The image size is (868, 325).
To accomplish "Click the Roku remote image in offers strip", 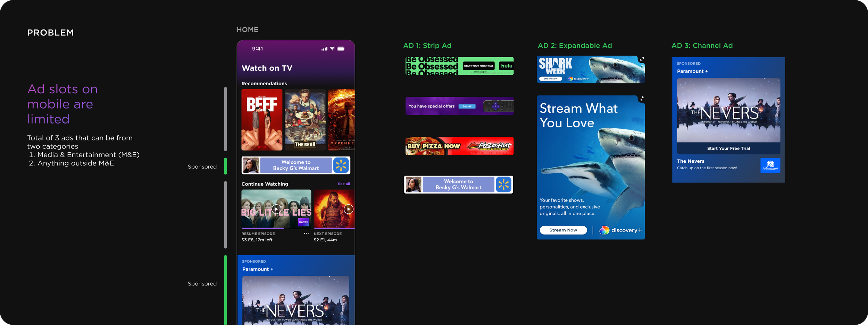I will [x=498, y=106].
